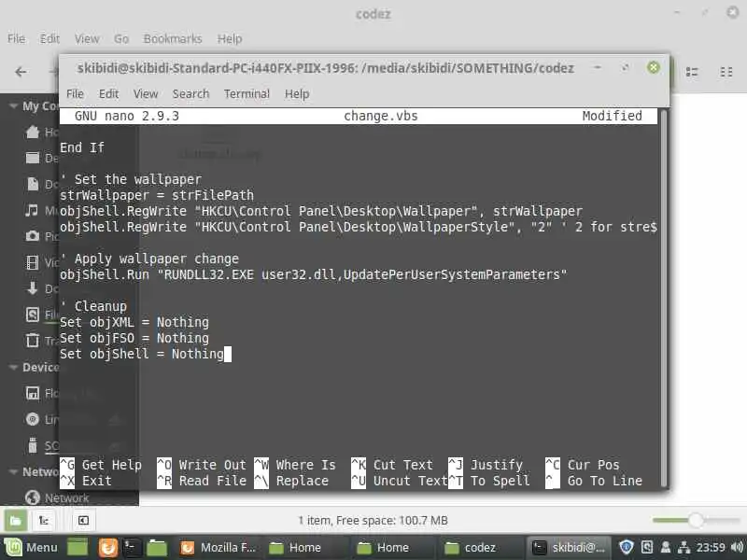The image size is (747, 560).
Task: Adjust the file manager zoom slider
Action: coord(696,520)
